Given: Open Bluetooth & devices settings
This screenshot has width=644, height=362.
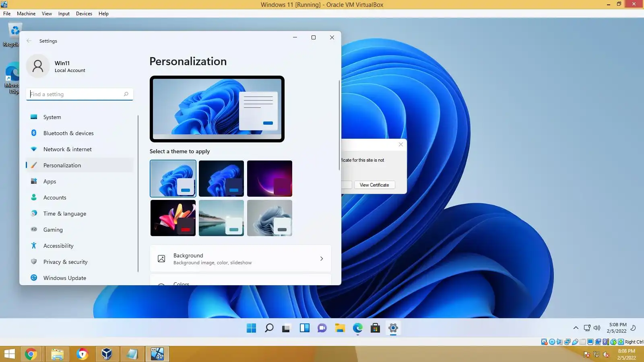Looking at the screenshot, I should (80, 133).
